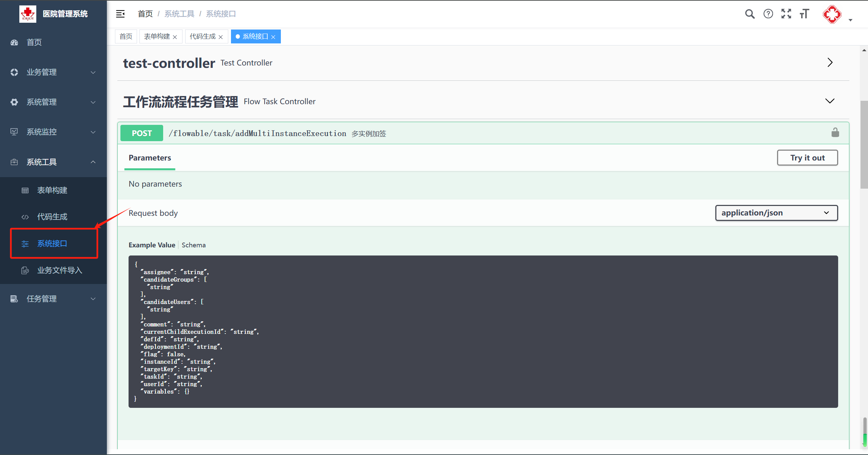Open the help question-mark icon
This screenshot has width=868, height=455.
click(x=768, y=14)
